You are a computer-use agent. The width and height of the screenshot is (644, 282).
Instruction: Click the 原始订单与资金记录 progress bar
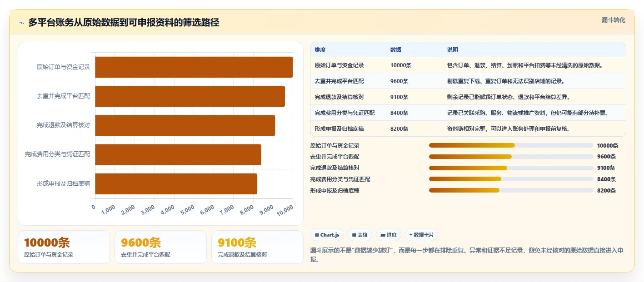511,145
